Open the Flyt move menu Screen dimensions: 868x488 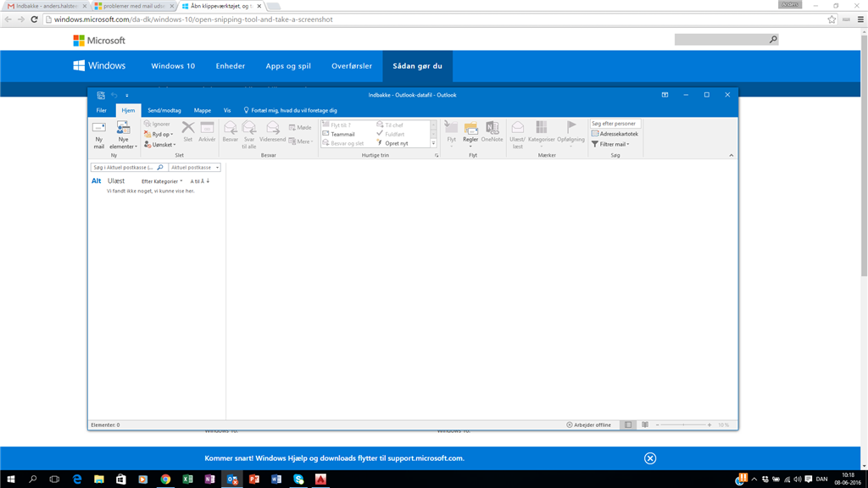click(x=451, y=134)
